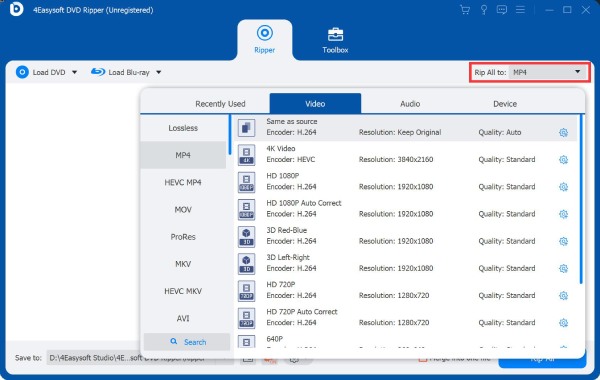
Task: Open the Toolbox tab
Action: (335, 41)
